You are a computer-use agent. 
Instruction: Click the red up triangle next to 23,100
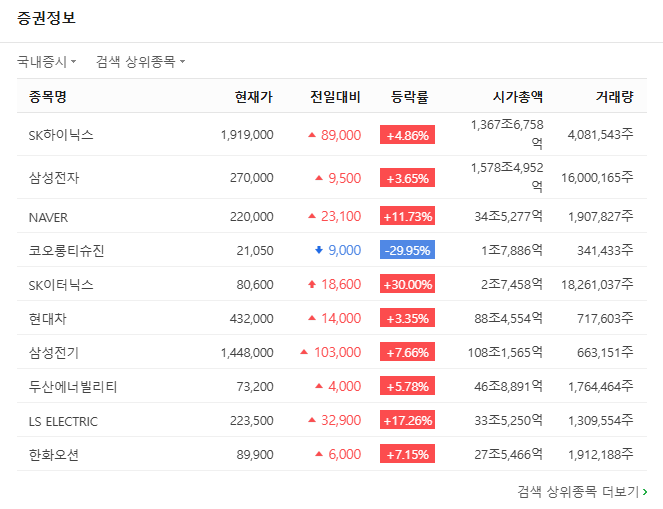click(x=312, y=216)
